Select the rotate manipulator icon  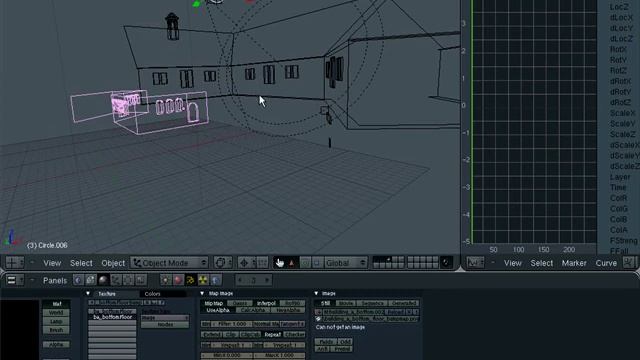point(305,262)
